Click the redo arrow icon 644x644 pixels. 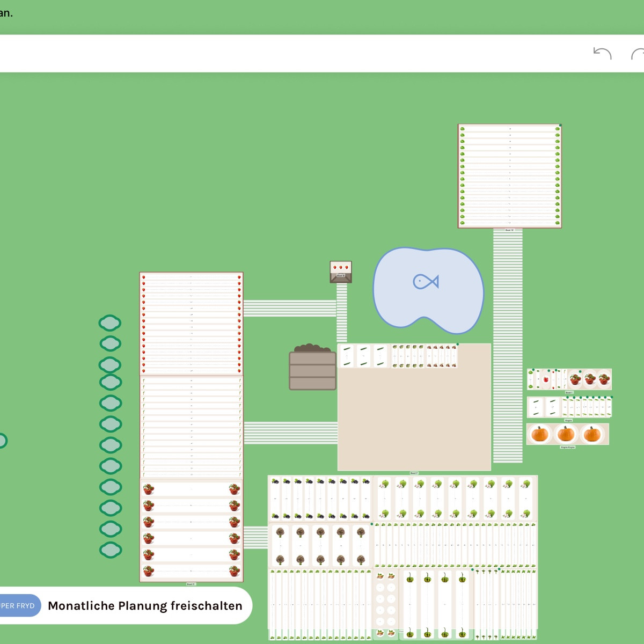pyautogui.click(x=638, y=54)
